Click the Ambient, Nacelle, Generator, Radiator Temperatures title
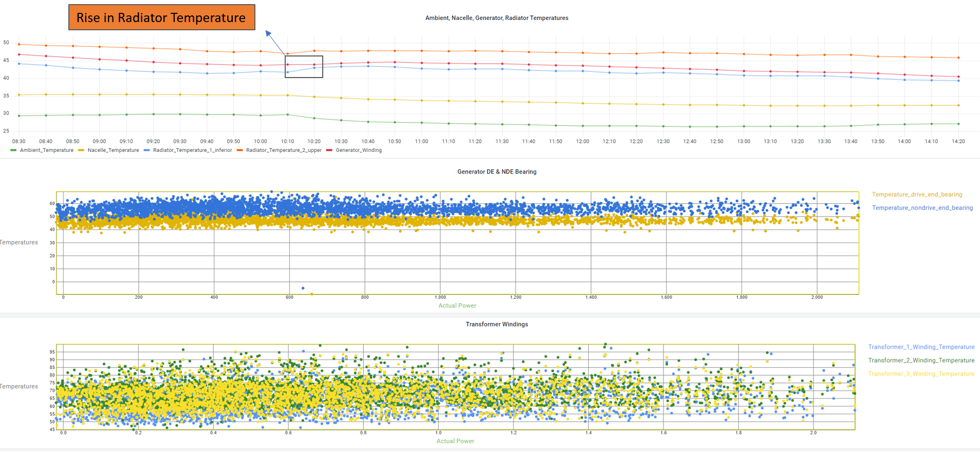The width and height of the screenshot is (980, 460). coord(497,18)
